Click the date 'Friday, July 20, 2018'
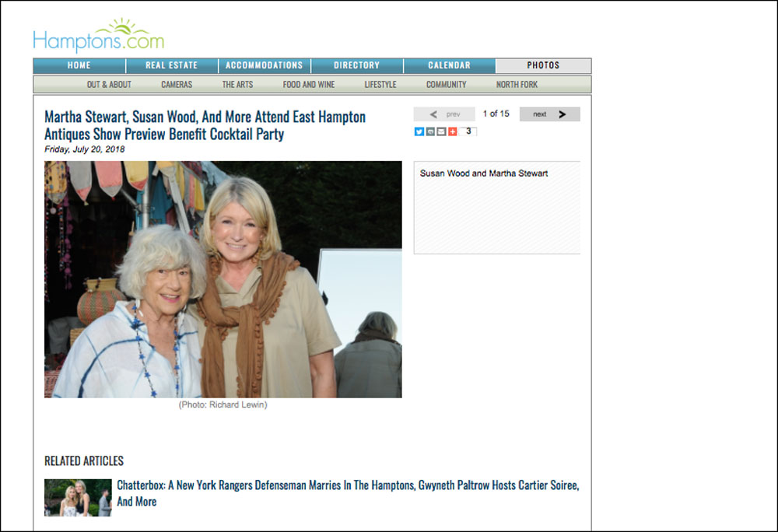This screenshot has width=778, height=532. [x=84, y=149]
